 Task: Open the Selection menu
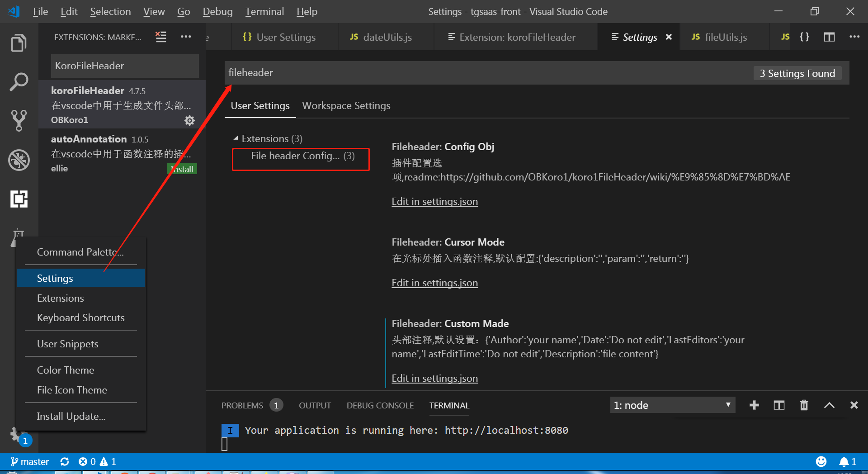tap(110, 12)
